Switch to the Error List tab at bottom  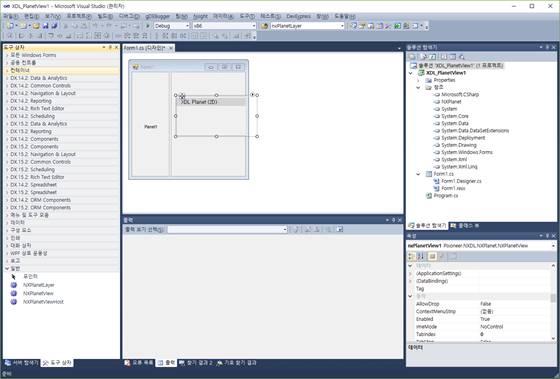[139, 363]
